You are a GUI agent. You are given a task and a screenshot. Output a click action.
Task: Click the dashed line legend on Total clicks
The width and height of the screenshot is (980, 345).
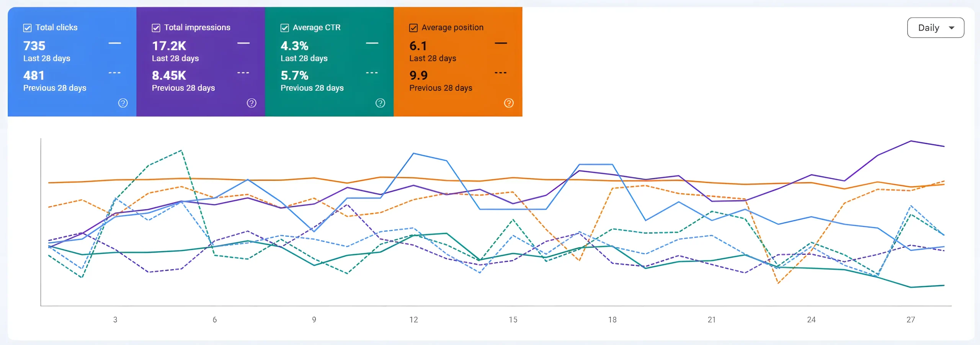[115, 73]
